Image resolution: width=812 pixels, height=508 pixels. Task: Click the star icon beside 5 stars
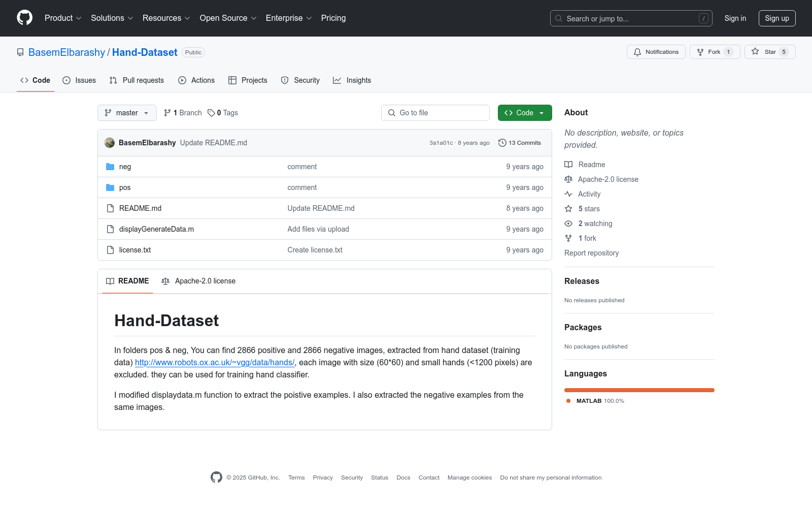tap(568, 209)
